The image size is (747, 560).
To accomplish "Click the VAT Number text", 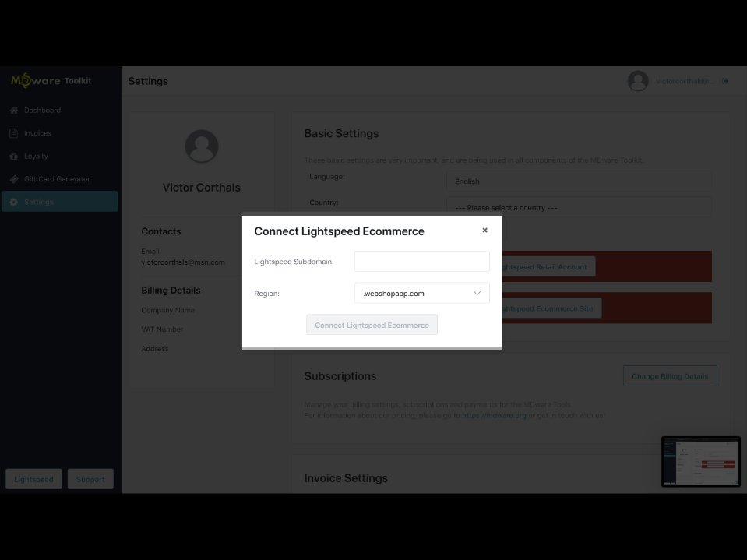I will (162, 329).
